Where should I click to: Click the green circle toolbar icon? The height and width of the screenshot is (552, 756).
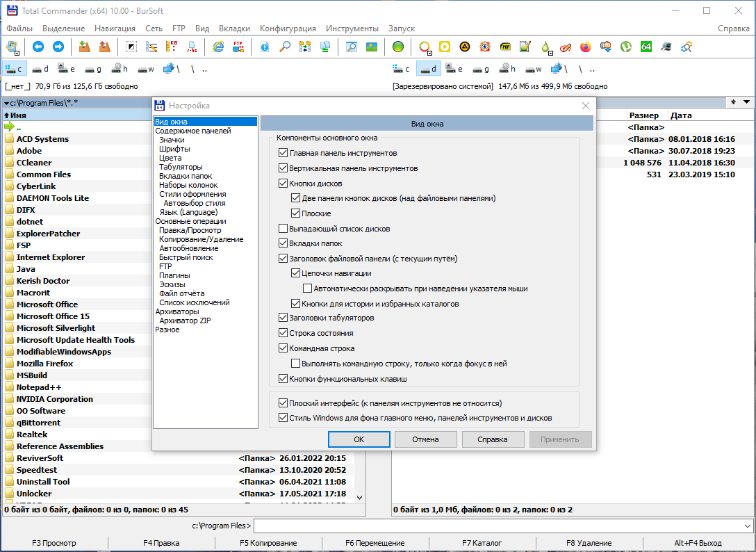pyautogui.click(x=397, y=47)
